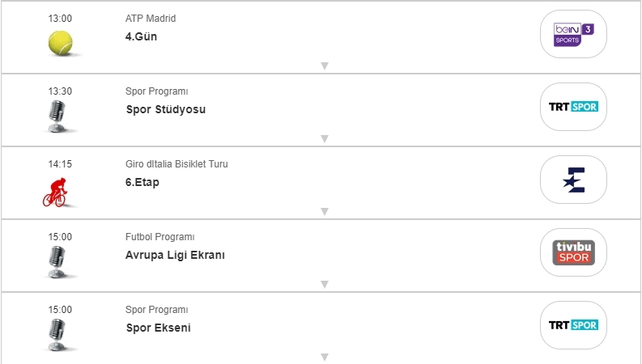642x364 pixels.
Task: Open the Eurosport channel logo
Action: tap(573, 180)
